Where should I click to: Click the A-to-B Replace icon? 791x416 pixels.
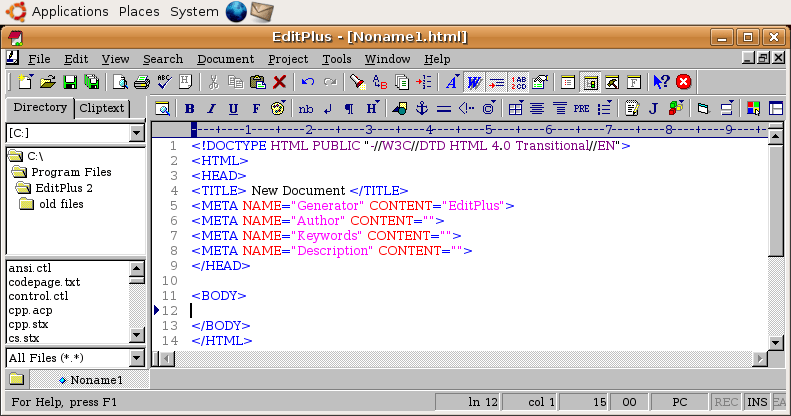[x=379, y=82]
